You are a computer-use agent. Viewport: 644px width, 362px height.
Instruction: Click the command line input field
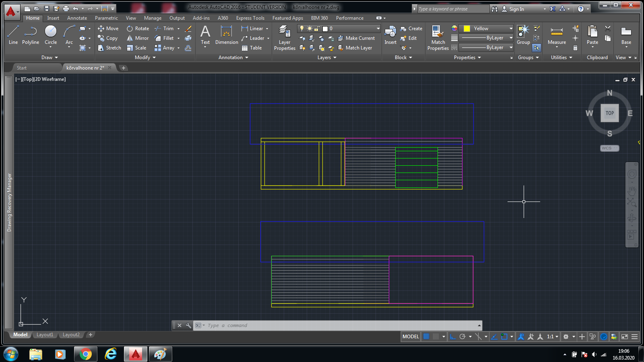pos(338,325)
